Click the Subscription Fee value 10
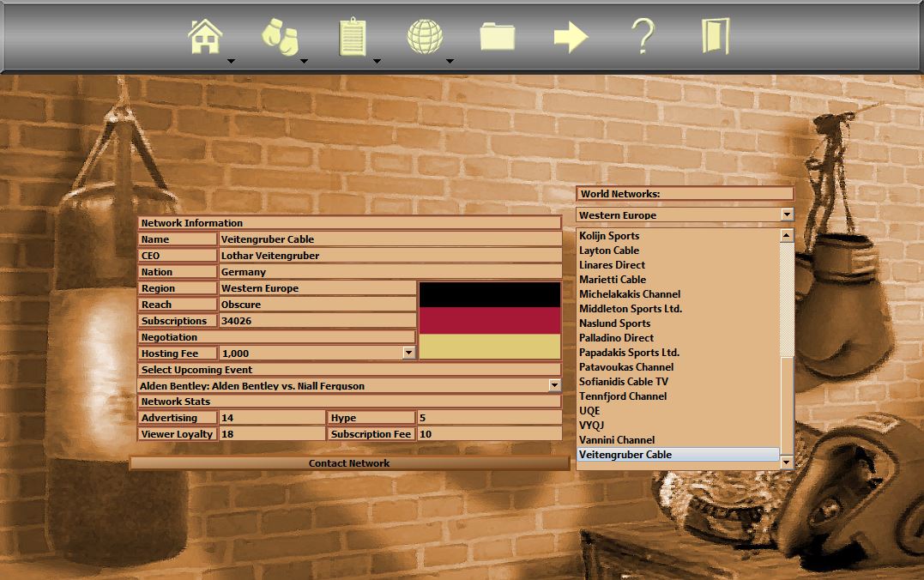 pos(488,434)
